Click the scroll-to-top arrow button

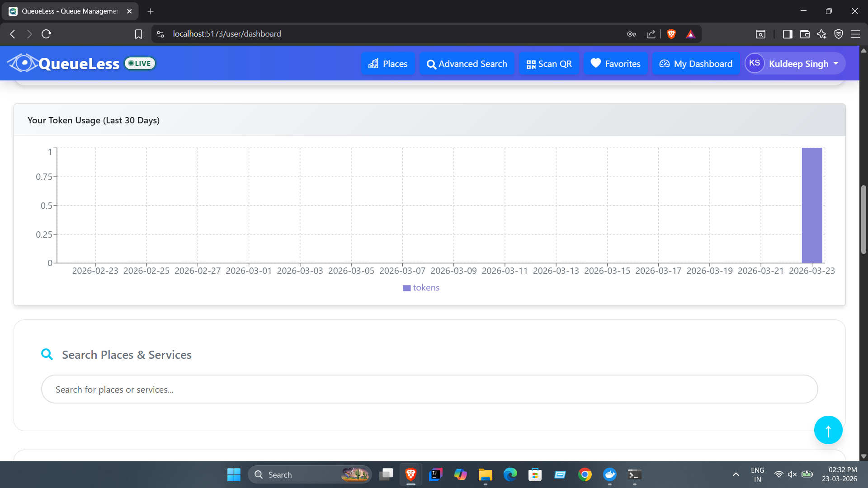[828, 430]
